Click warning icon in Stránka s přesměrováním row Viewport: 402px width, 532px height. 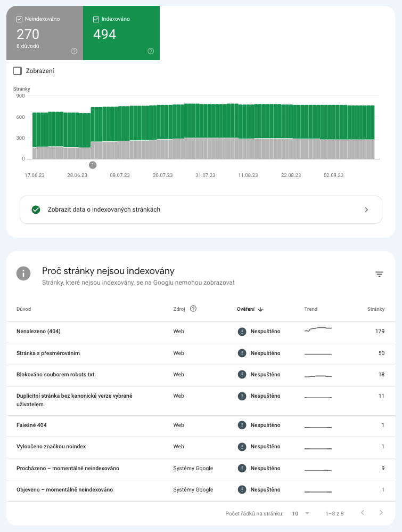pos(242,353)
